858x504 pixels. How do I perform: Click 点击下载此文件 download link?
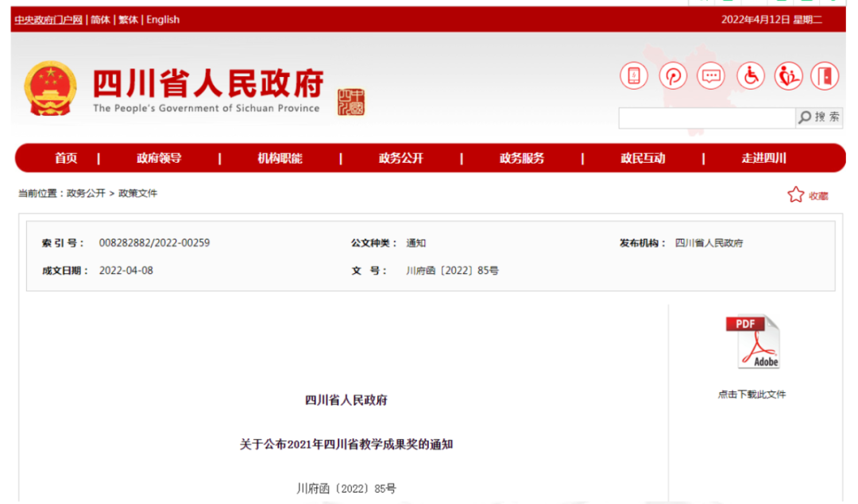752,394
